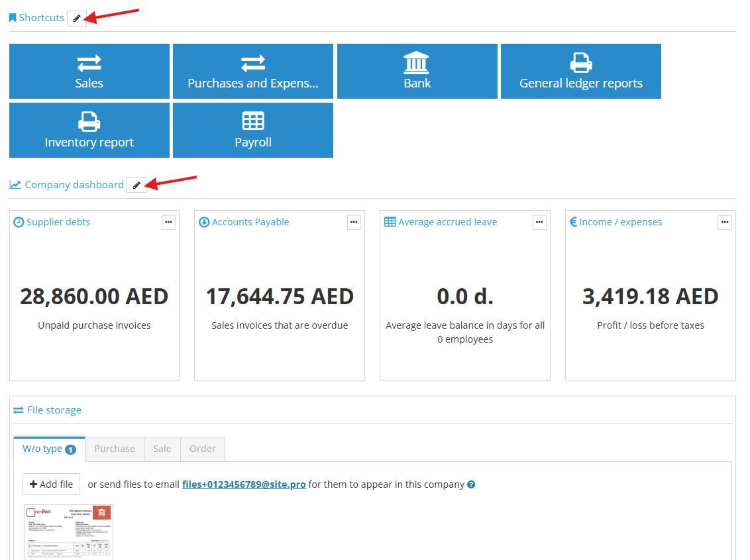Image resolution: width=750 pixels, height=560 pixels.
Task: Click the Add file button
Action: pyautogui.click(x=51, y=484)
